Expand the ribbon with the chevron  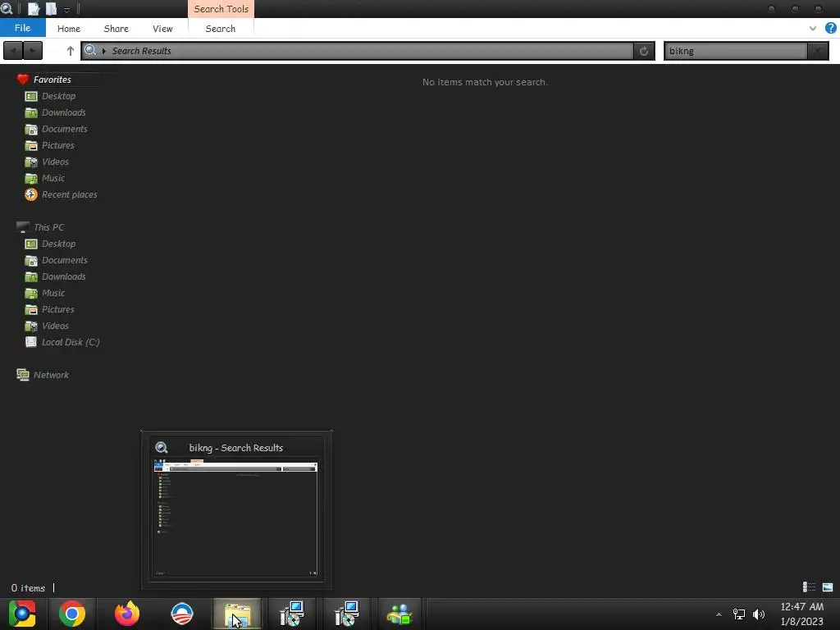[813, 29]
